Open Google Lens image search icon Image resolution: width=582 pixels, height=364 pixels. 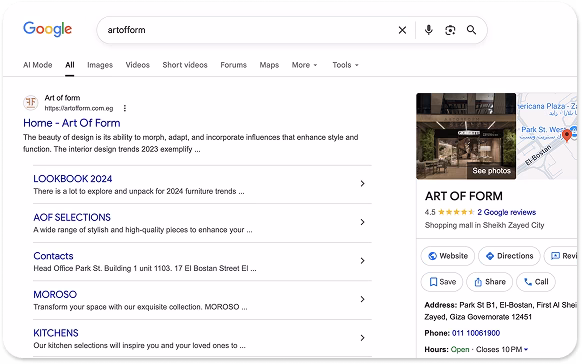click(x=450, y=30)
